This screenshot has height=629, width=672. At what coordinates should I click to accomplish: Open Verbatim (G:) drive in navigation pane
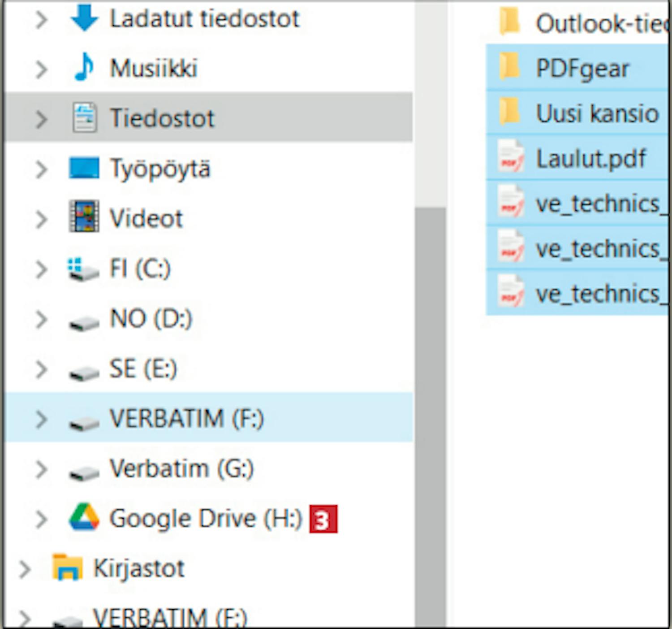[181, 469]
